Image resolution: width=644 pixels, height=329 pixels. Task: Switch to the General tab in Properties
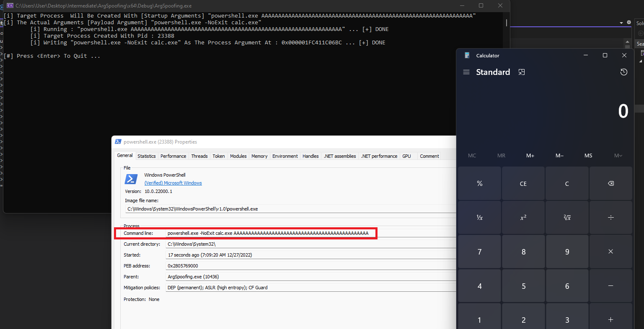pyautogui.click(x=125, y=155)
